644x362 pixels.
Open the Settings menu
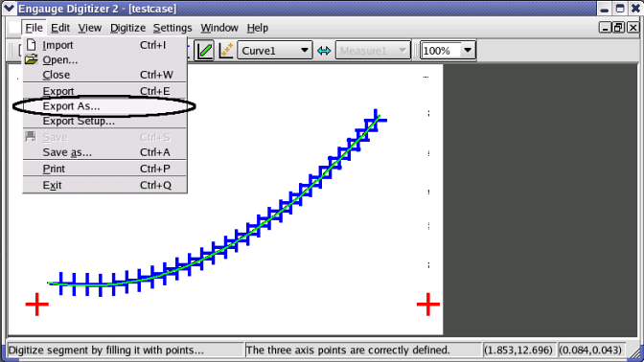(x=172, y=28)
